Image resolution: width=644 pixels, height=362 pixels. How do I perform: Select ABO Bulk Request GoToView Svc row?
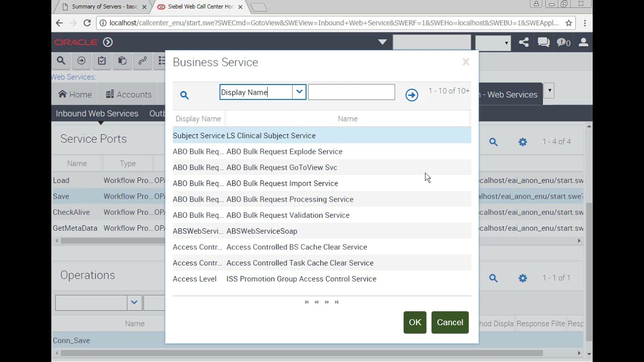[322, 167]
